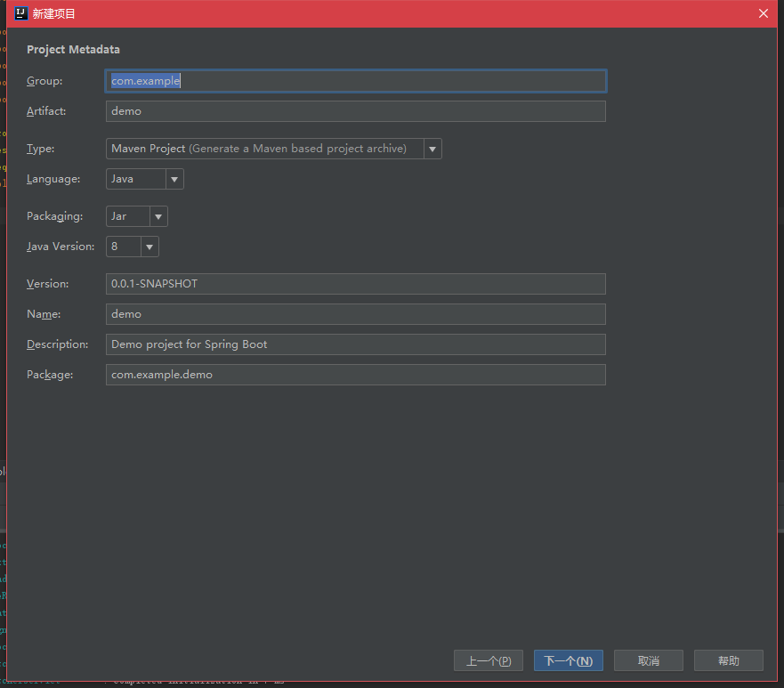Focus the Artifact text field
Screen dimensions: 784x688
click(x=355, y=111)
